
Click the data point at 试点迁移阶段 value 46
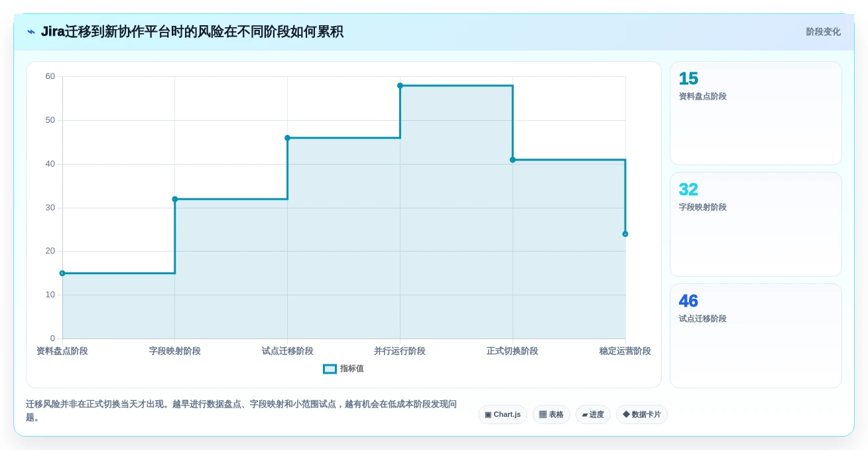coord(287,138)
